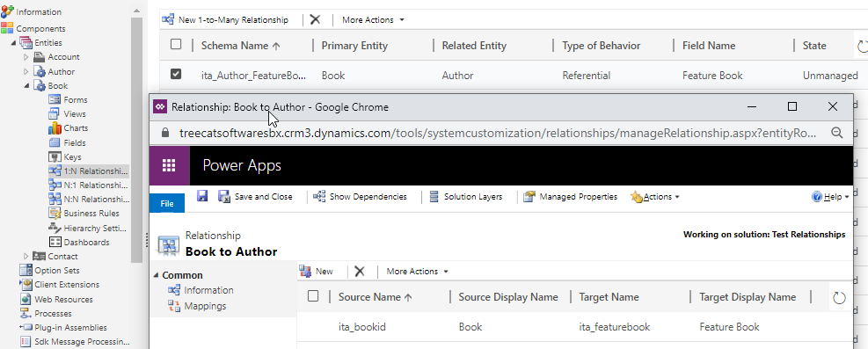Expand the Contact entity
Viewport: 868px width, 349px height.
pyautogui.click(x=26, y=256)
